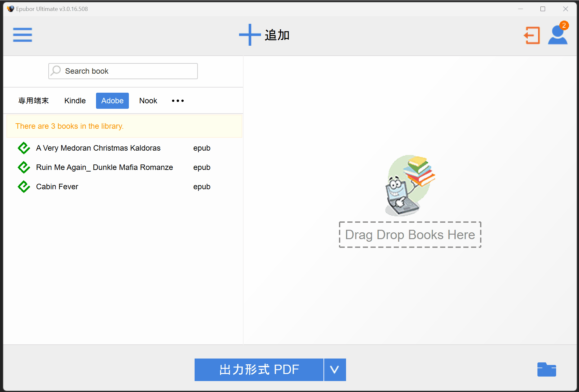Image resolution: width=579 pixels, height=392 pixels.
Task: Switch to the Nook tab
Action: point(148,100)
